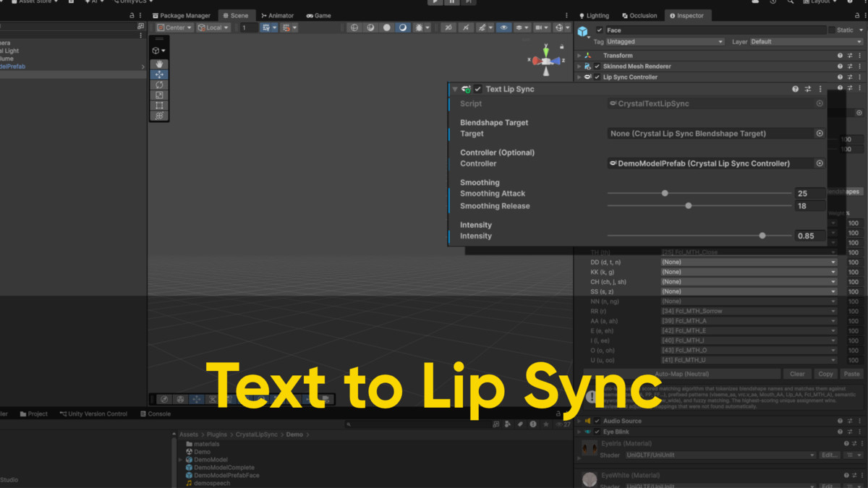The image size is (868, 488).
Task: Open the search icon in the title bar
Action: click(x=791, y=3)
